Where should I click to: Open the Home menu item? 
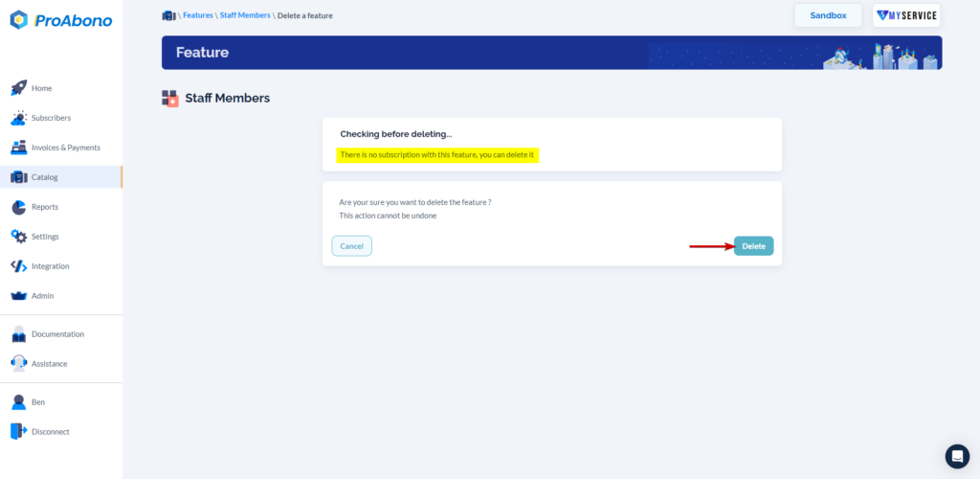pyautogui.click(x=42, y=88)
